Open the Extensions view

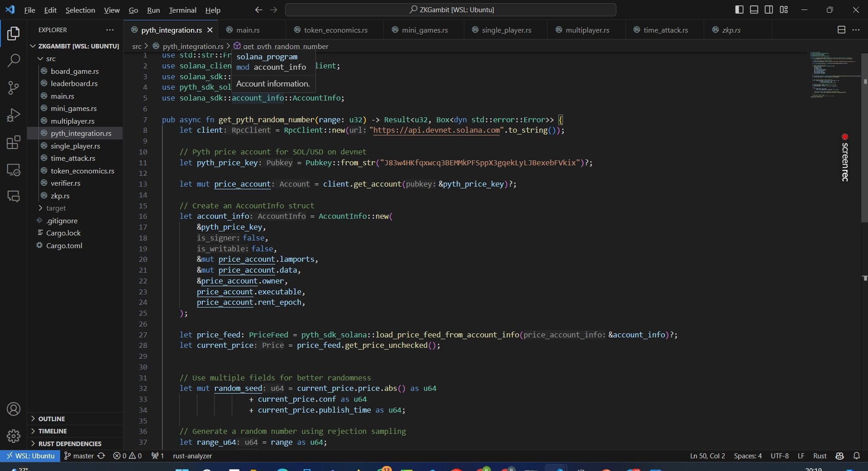coord(14,142)
